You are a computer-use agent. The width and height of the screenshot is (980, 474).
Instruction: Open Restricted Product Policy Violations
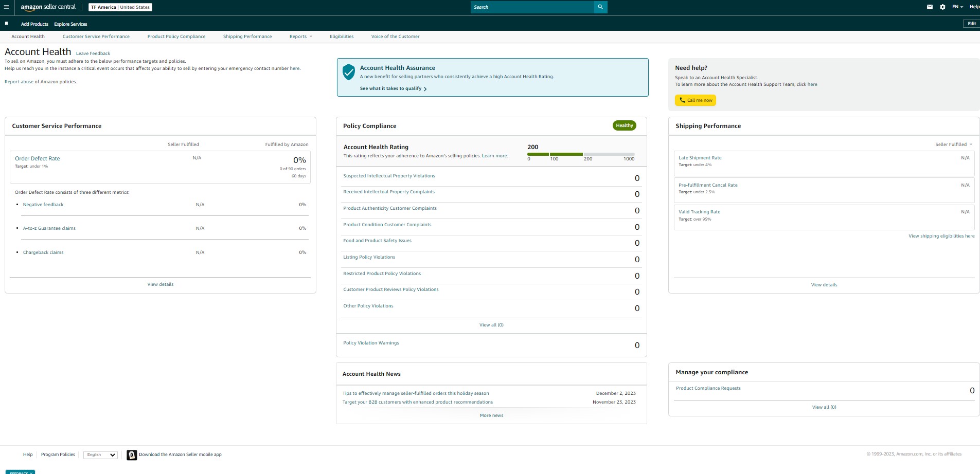tap(382, 274)
